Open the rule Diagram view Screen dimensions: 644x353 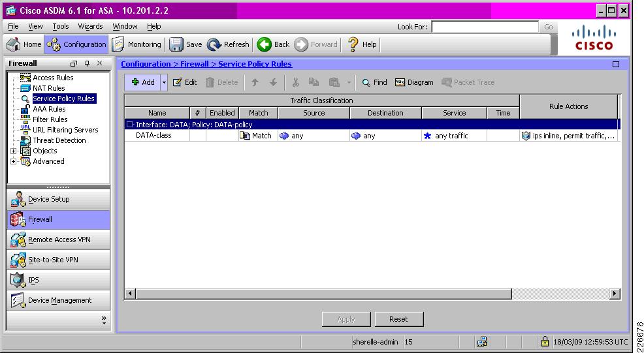pos(414,82)
